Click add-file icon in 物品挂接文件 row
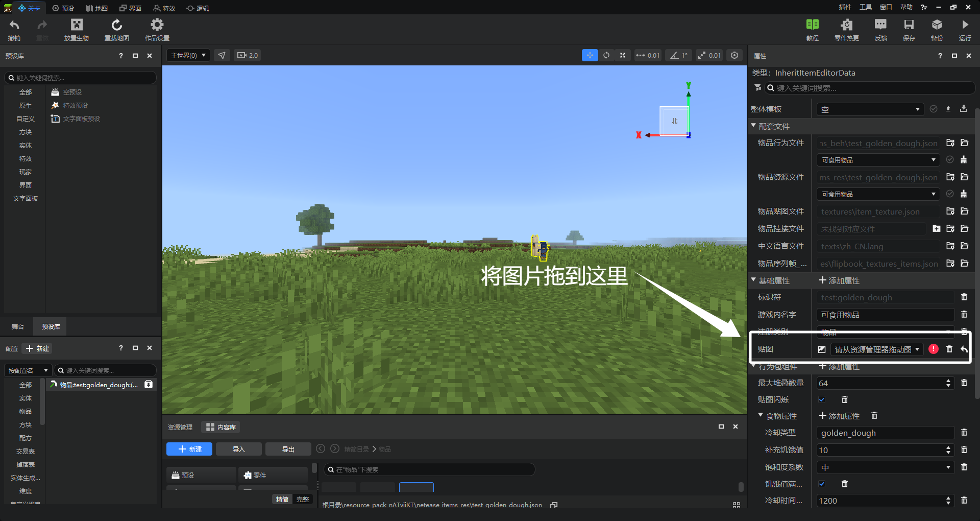Screen dimensions: 980x521 [x=937, y=229]
